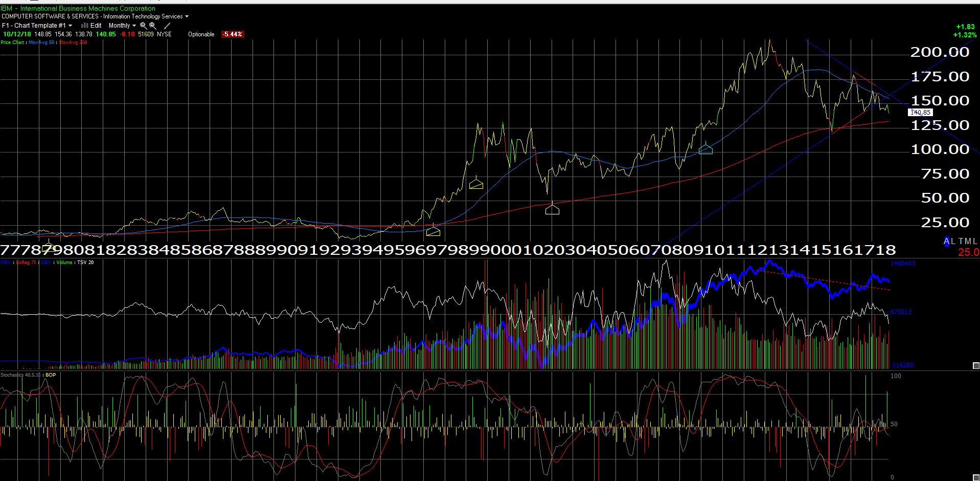Image resolution: width=980 pixels, height=481 pixels.
Task: Select the L scaling option
Action: pyautogui.click(x=953, y=241)
